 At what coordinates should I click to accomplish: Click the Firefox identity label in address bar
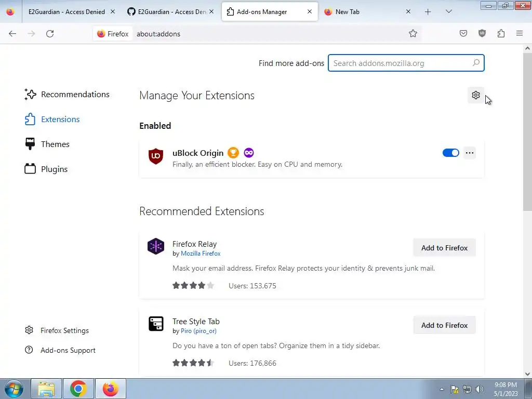click(x=113, y=34)
